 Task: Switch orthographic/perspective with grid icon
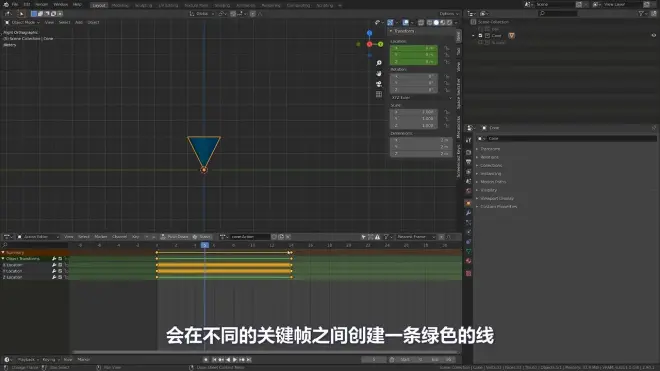point(379,94)
